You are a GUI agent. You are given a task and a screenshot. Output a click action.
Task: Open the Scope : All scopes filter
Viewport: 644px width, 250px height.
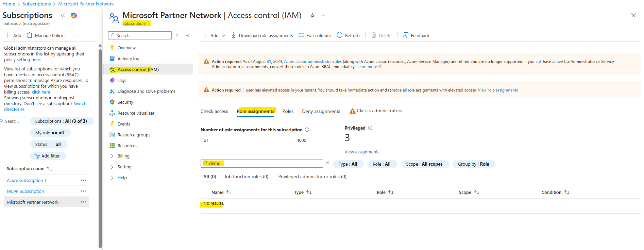point(424,164)
